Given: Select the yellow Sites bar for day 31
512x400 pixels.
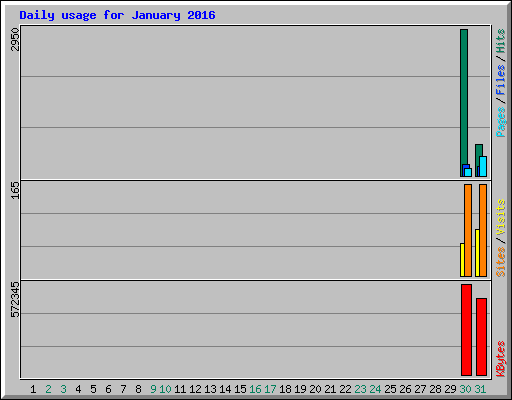Looking at the screenshot, I should click(x=477, y=253).
